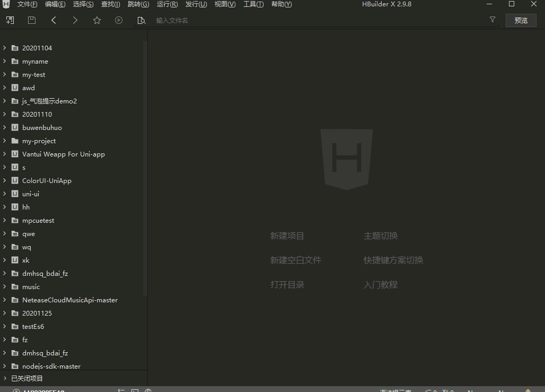This screenshot has width=545, height=392.
Task: Click the uni-app icon of project hh
Action: 15,207
